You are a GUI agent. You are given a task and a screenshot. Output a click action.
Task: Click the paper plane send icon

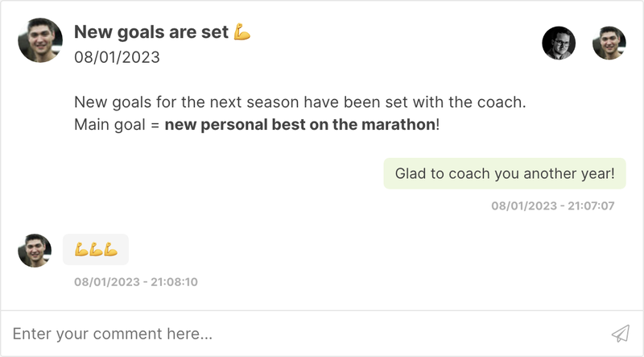click(x=619, y=333)
